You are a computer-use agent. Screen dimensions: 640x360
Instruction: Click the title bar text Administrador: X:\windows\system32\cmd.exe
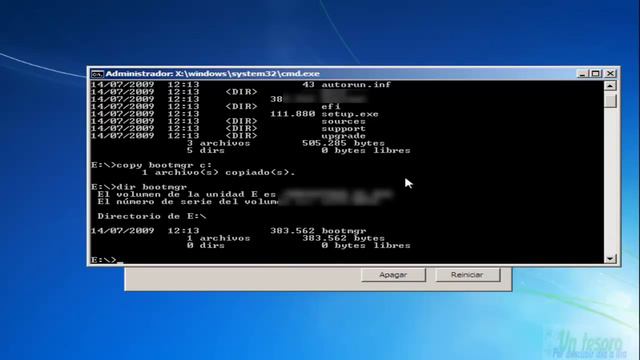(x=213, y=74)
